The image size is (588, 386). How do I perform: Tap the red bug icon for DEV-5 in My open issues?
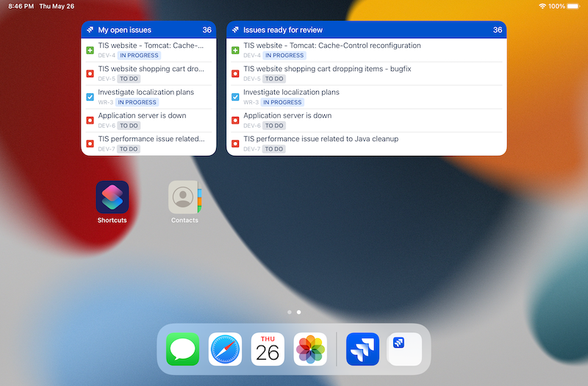pyautogui.click(x=90, y=74)
